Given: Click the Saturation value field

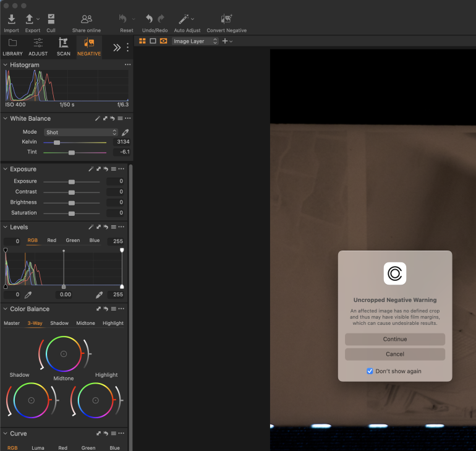Looking at the screenshot, I should pos(116,213).
